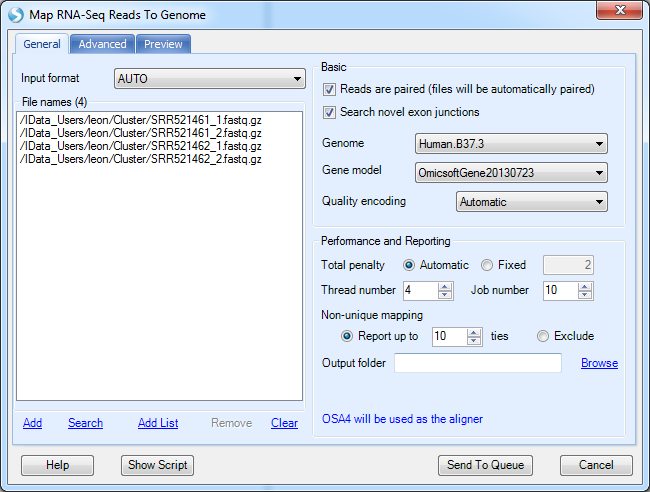The image size is (650, 492).
Task: Click the Job number input field
Action: [560, 291]
